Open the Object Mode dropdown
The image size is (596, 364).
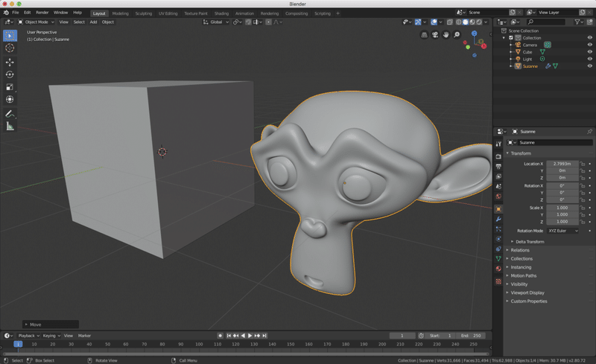tap(34, 22)
